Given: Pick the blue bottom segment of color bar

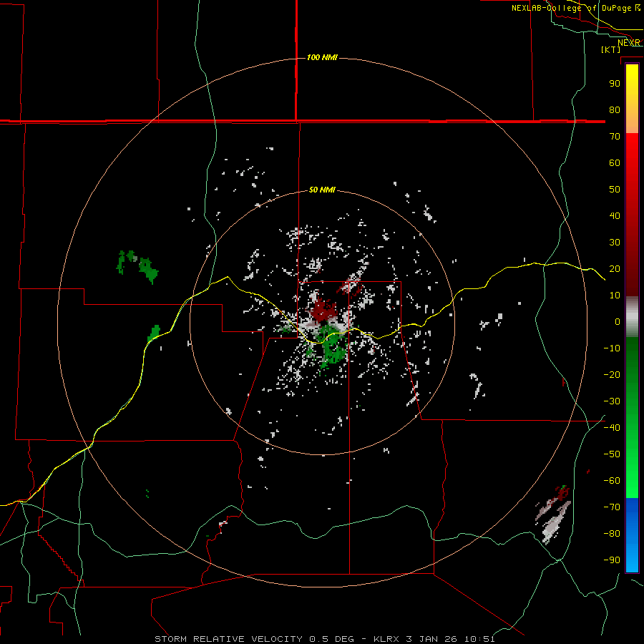Looking at the screenshot, I should 632,535.
